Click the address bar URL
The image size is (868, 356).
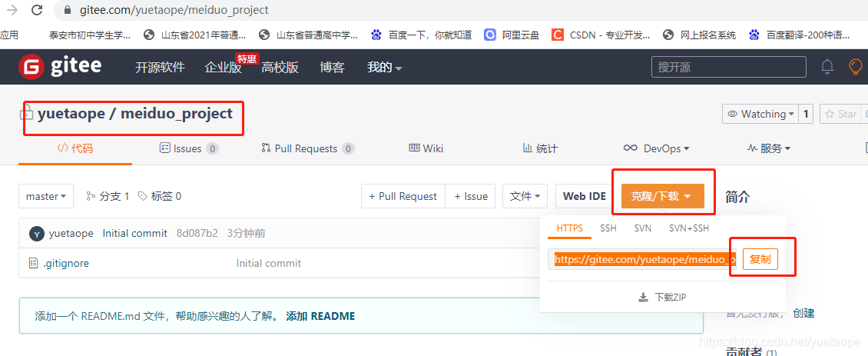[174, 10]
